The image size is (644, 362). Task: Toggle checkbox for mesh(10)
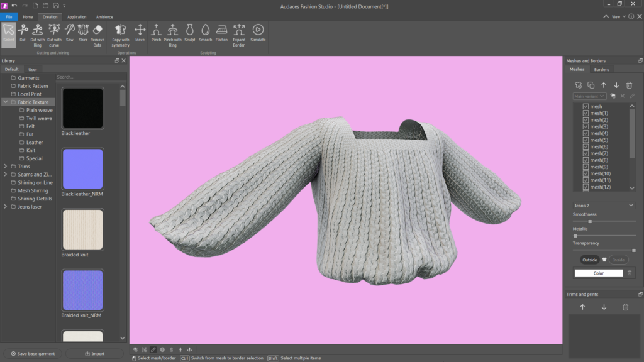click(x=586, y=173)
